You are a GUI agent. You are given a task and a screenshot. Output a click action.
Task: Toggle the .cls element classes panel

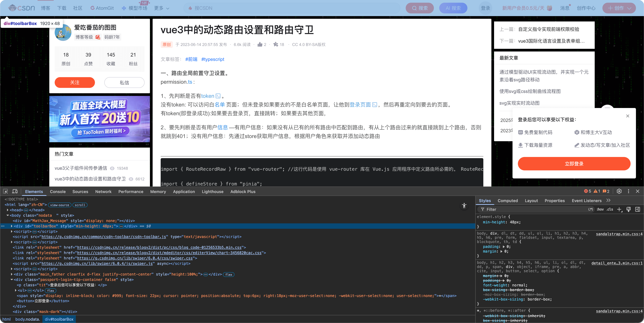coord(610,209)
